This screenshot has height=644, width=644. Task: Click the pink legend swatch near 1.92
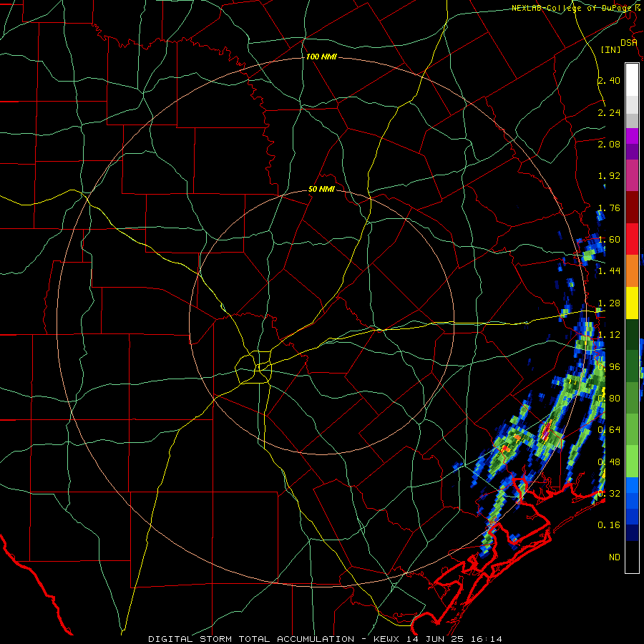632,176
